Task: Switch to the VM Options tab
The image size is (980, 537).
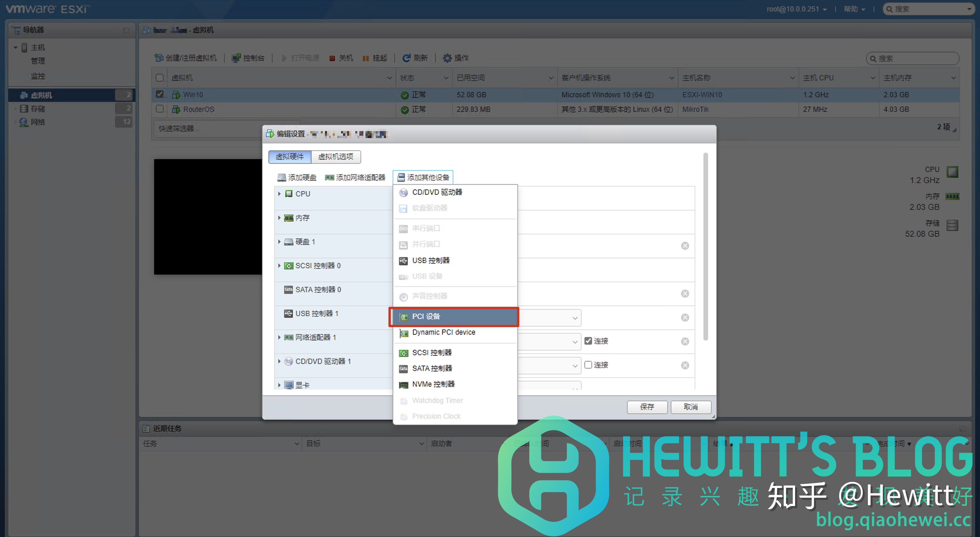Action: pyautogui.click(x=335, y=156)
